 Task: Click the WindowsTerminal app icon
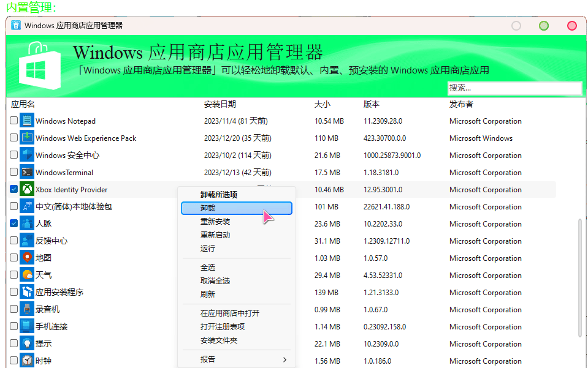[x=27, y=172]
